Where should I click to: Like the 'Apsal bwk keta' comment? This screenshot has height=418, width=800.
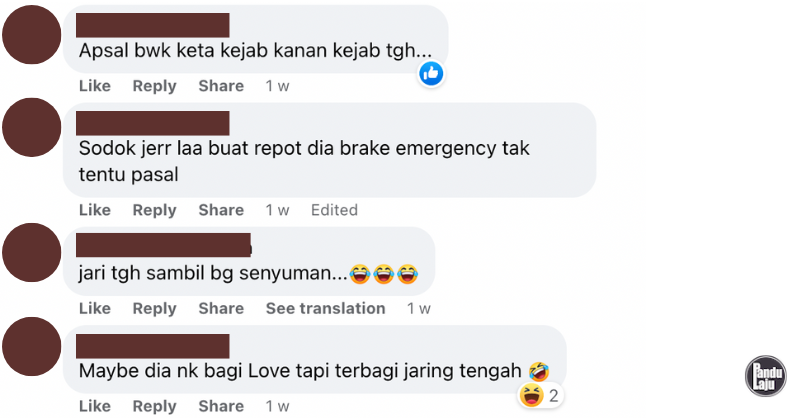(x=95, y=86)
